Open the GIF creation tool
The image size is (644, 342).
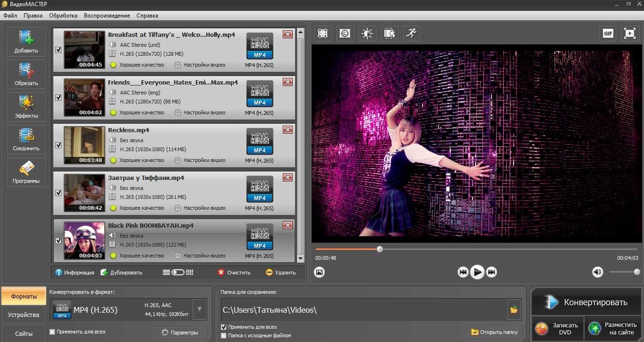608,34
